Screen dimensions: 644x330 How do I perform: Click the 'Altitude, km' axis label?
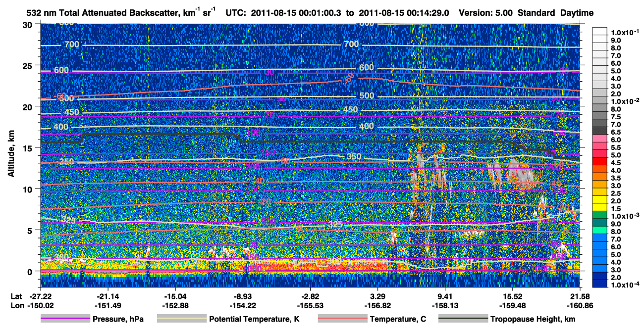pyautogui.click(x=11, y=155)
